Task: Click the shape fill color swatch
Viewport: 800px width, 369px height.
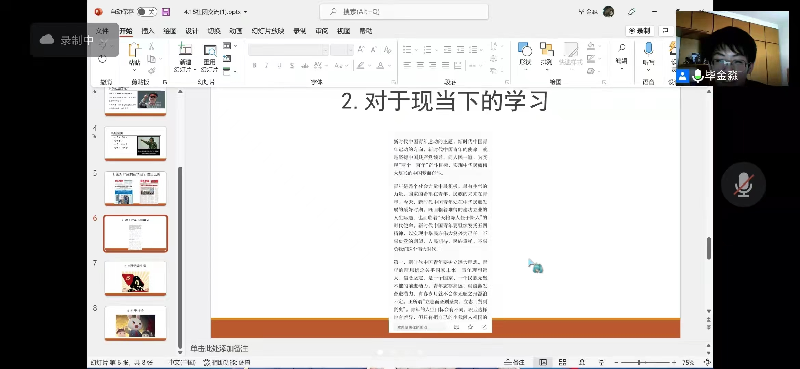Action: pos(591,47)
